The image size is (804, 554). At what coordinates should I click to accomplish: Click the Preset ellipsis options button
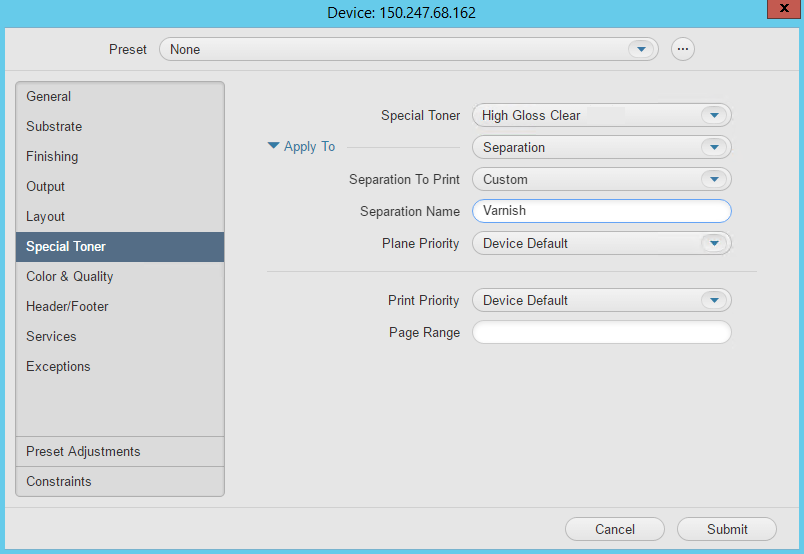point(683,49)
